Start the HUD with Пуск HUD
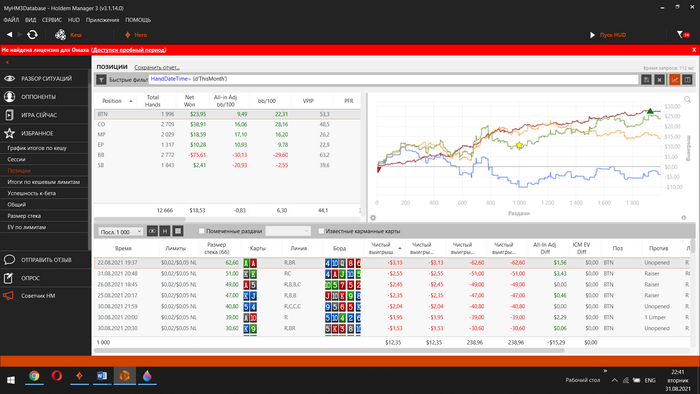Viewport: 700px width, 394px height. (608, 34)
